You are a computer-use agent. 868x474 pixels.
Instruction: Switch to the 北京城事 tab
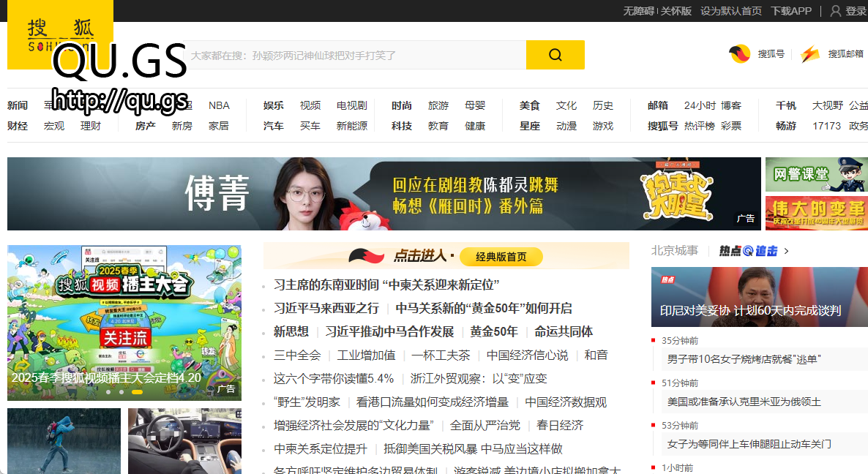(674, 251)
